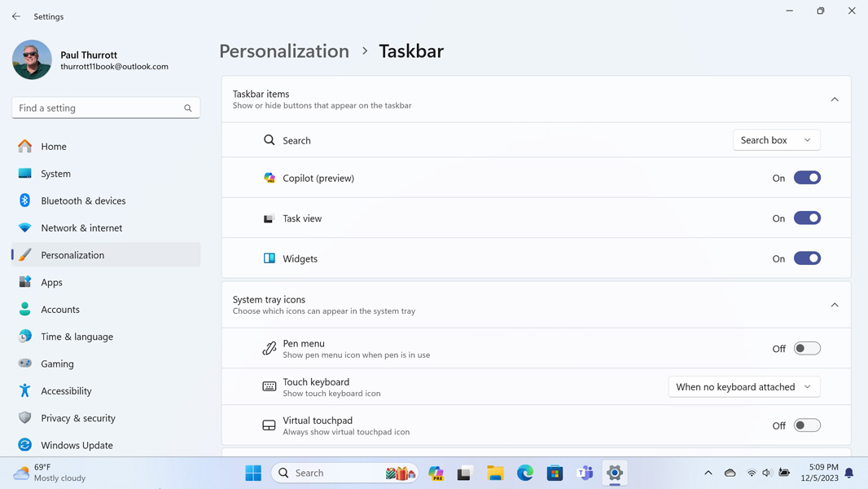The width and height of the screenshot is (868, 489).
Task: Open Touch keyboard dropdown menu
Action: point(743,387)
